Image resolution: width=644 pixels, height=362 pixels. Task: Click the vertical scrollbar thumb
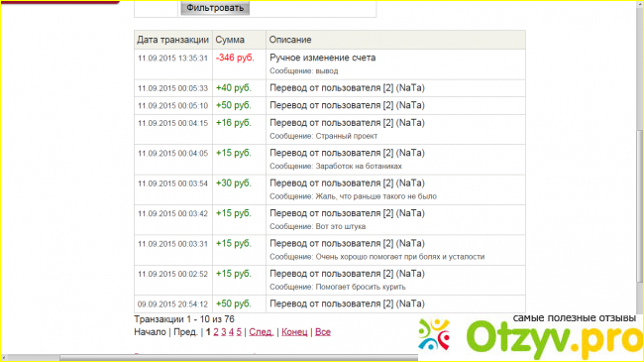tap(640, 205)
